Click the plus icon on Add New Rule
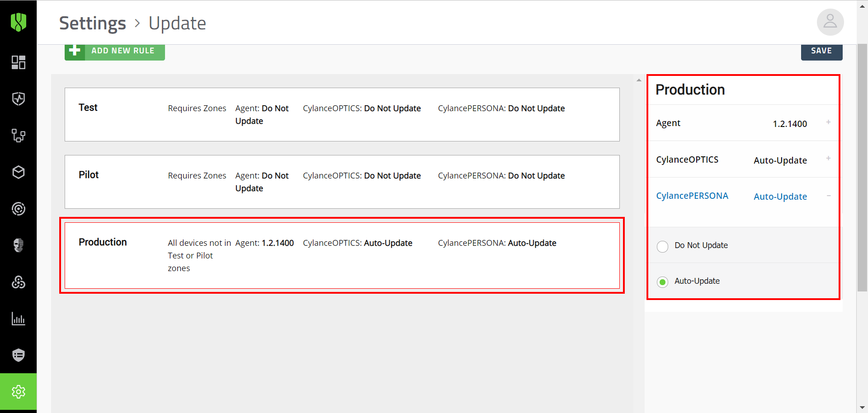The image size is (868, 413). (75, 51)
